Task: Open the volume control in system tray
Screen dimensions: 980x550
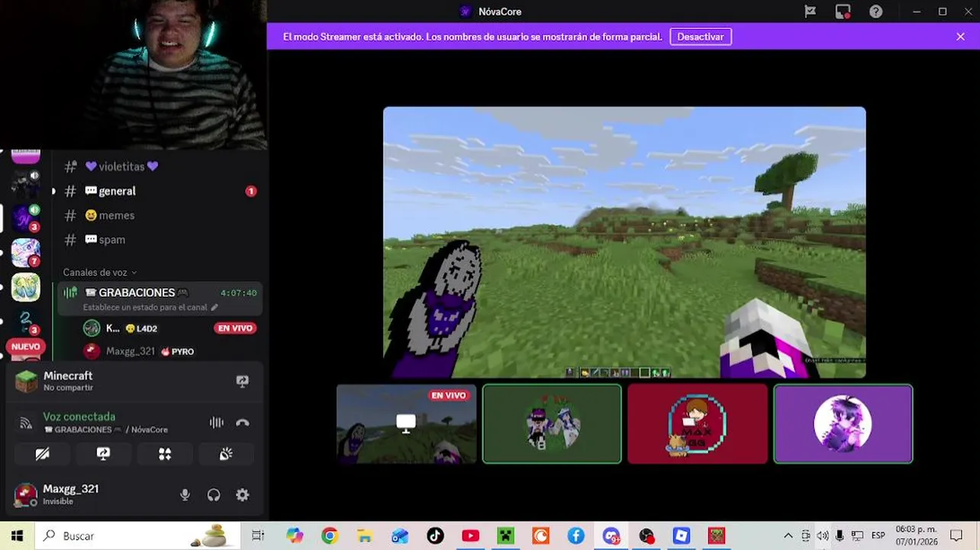Action: pos(823,536)
